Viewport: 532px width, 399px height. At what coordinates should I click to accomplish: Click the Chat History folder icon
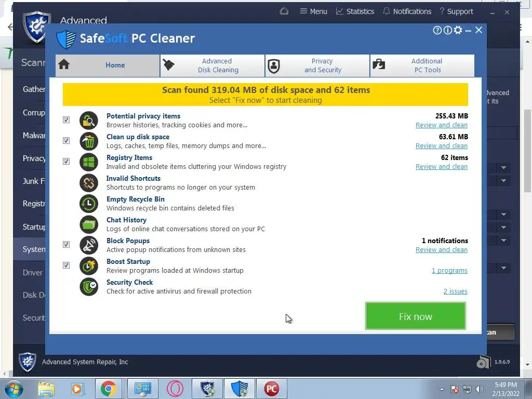(88, 224)
